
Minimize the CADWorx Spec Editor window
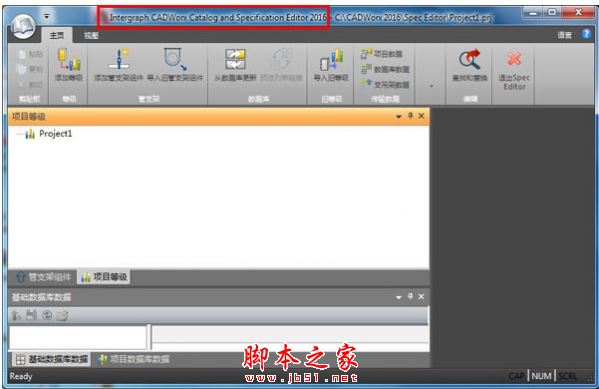coord(533,13)
